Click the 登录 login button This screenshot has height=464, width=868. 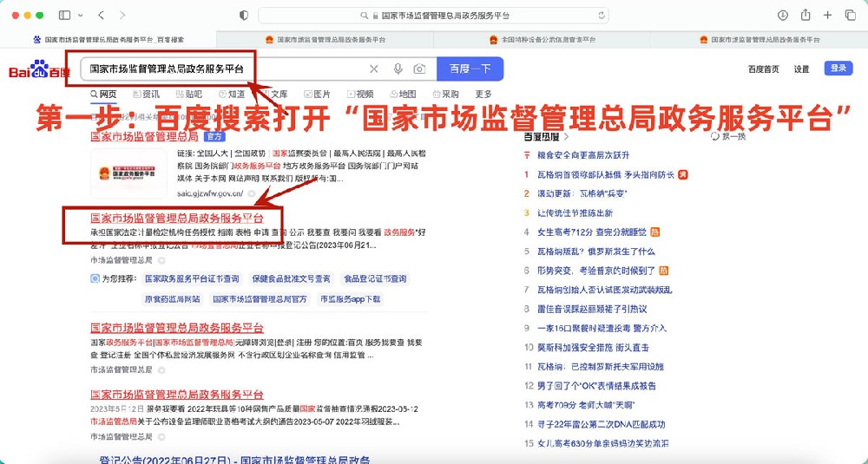(838, 69)
